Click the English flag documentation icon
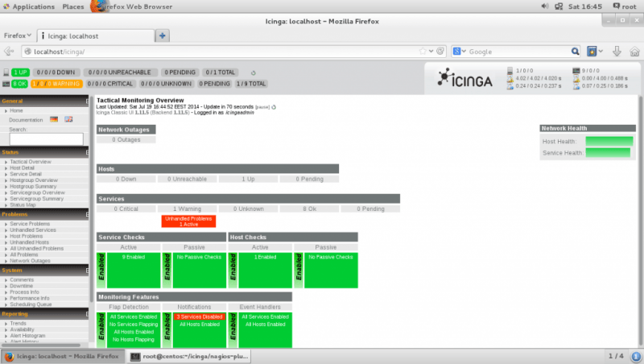This screenshot has width=644, height=364. click(68, 119)
